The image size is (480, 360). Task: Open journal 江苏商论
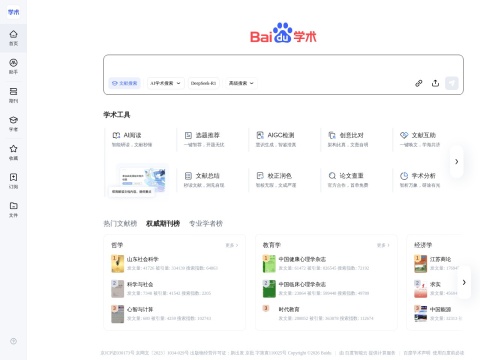click(x=440, y=259)
